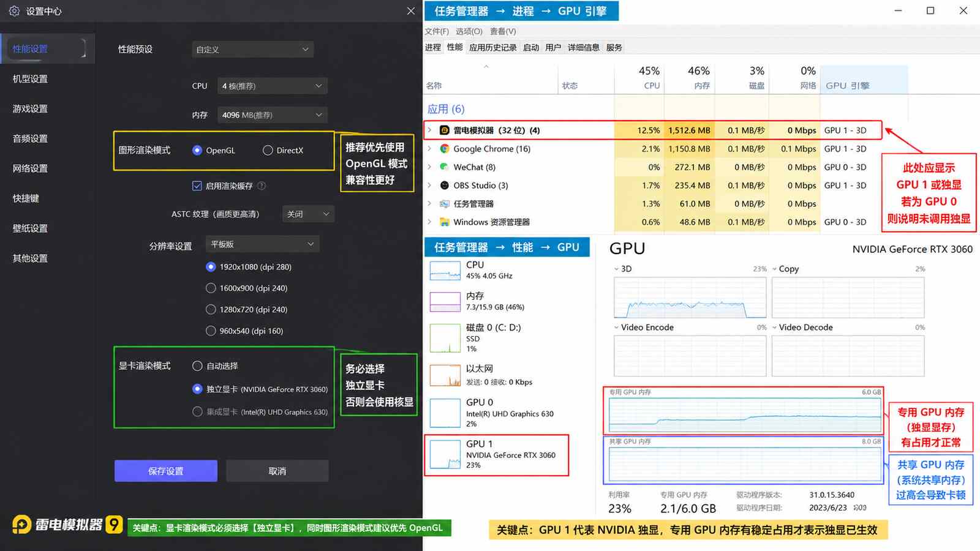
Task: Open 快捷键 in settings sidebar
Action: click(26, 198)
